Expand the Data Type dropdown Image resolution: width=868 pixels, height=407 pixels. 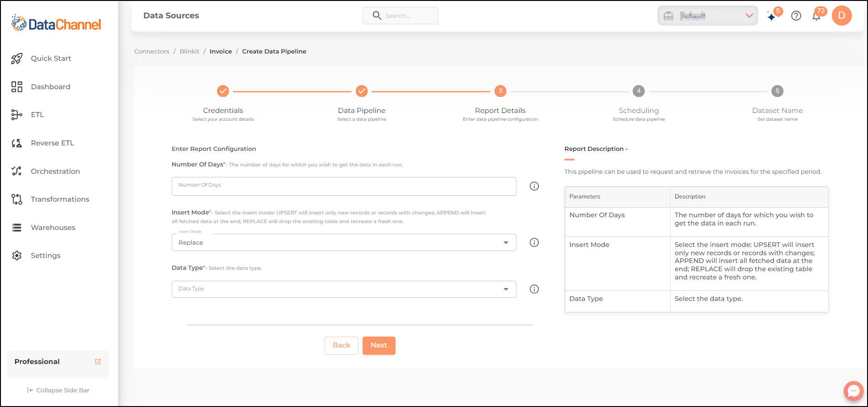344,289
